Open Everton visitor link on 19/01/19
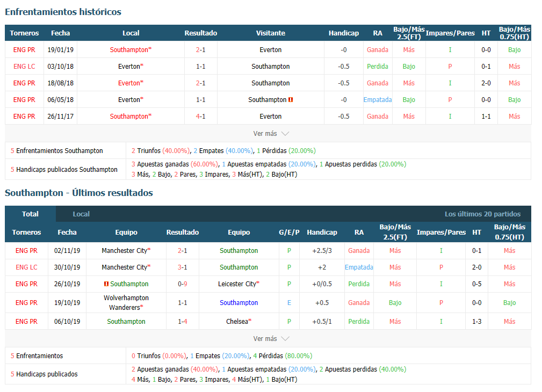Screen dimensions: 542x392 (x=270, y=50)
